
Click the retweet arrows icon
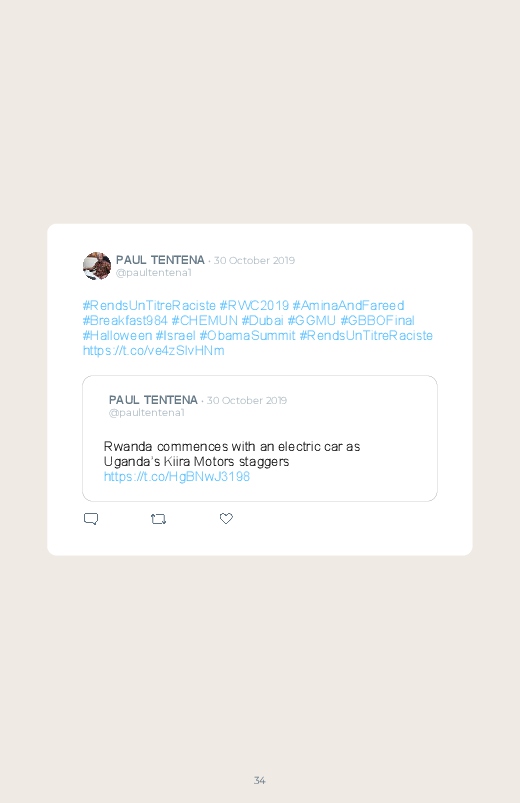pyautogui.click(x=158, y=519)
